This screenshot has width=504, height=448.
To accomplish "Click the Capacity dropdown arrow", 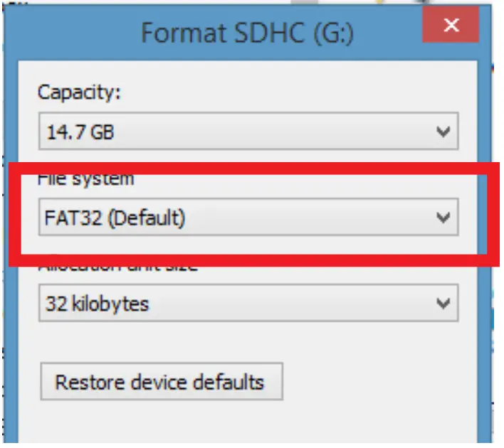I will [443, 132].
